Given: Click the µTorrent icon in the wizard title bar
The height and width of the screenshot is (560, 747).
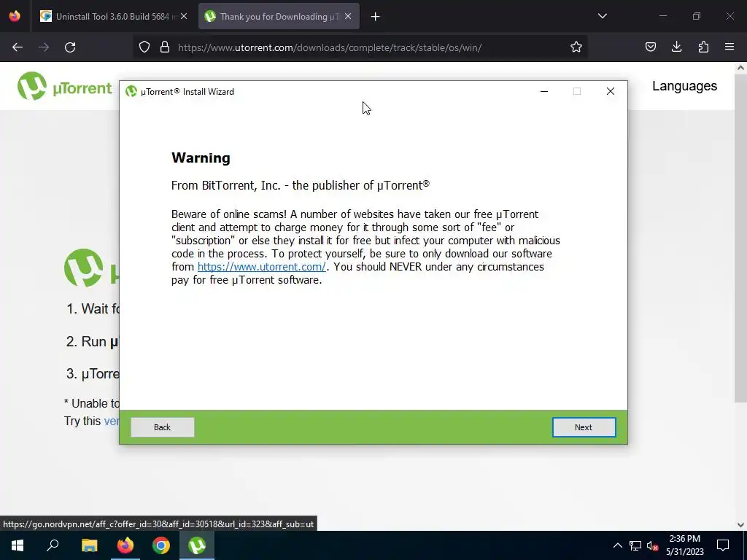Looking at the screenshot, I should tap(131, 91).
